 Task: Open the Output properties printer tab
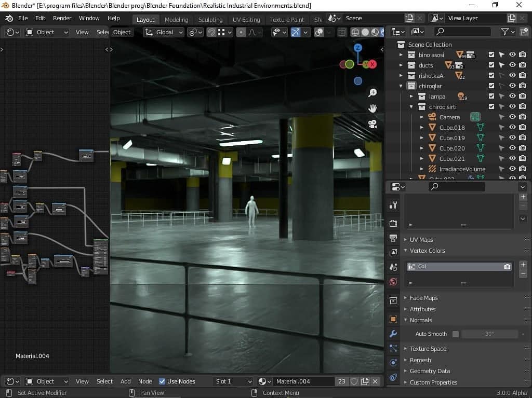(x=393, y=238)
